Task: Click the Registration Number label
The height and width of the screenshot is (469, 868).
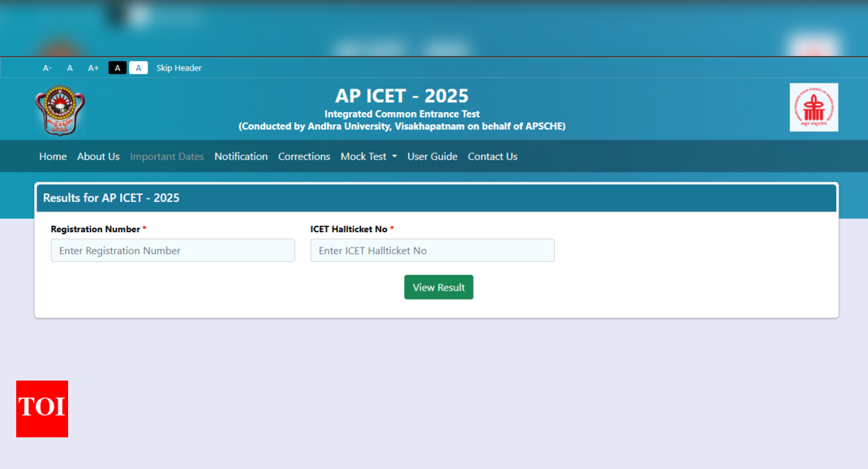Action: pyautogui.click(x=95, y=230)
